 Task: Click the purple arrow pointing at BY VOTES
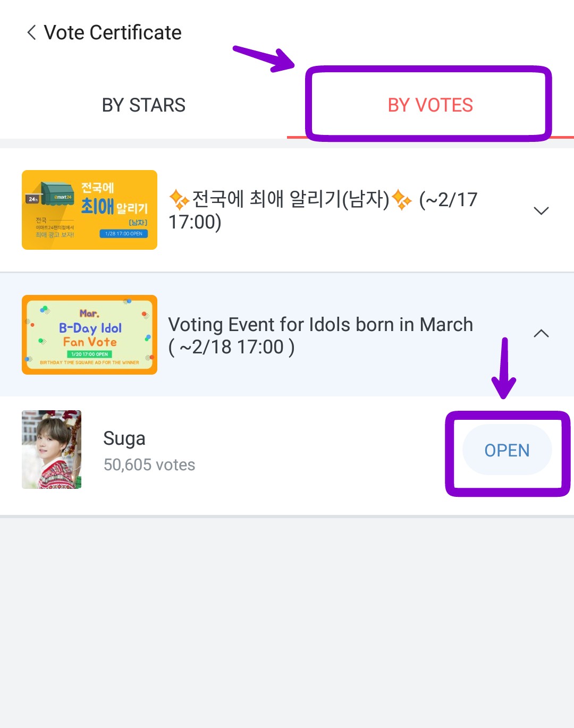265,58
